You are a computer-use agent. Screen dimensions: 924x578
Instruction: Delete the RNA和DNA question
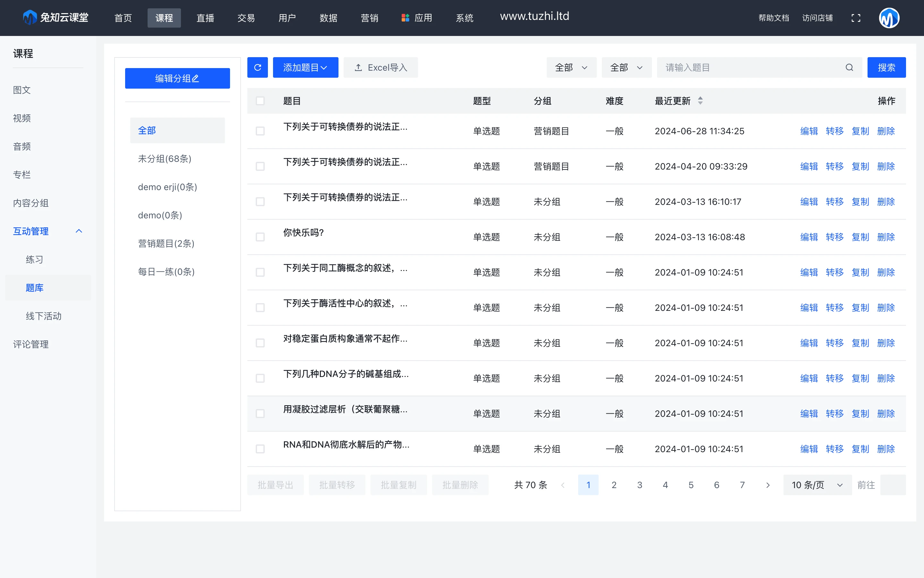(886, 449)
